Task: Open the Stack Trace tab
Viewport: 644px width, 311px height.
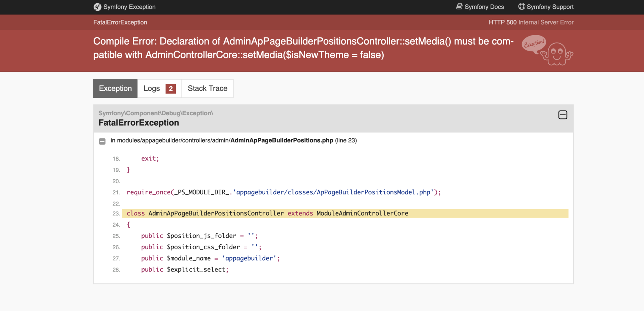Action: tap(207, 88)
